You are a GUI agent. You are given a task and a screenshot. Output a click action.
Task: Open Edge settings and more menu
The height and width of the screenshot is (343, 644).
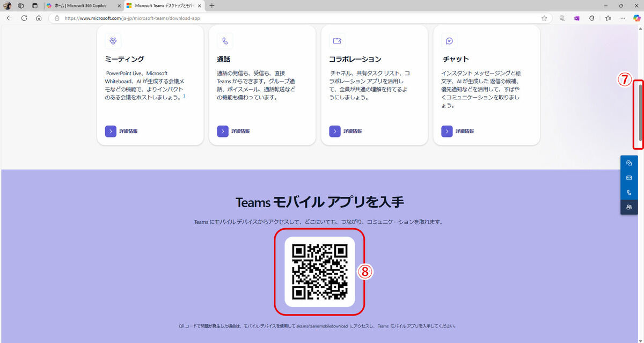(x=623, y=18)
